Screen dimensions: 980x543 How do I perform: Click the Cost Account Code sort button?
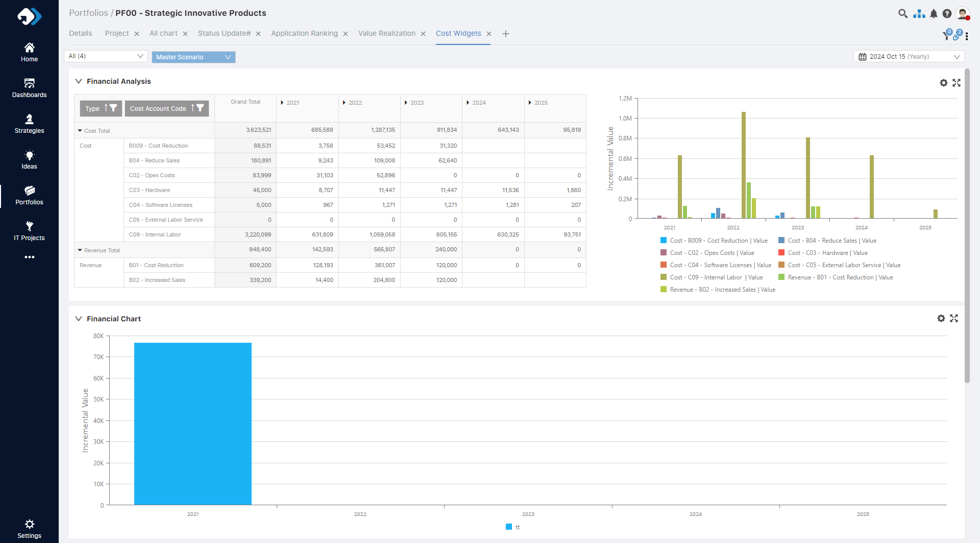(x=192, y=108)
